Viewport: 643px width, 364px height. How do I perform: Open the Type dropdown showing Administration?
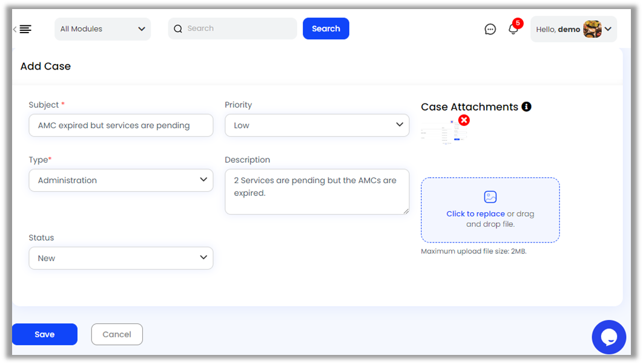click(x=121, y=180)
